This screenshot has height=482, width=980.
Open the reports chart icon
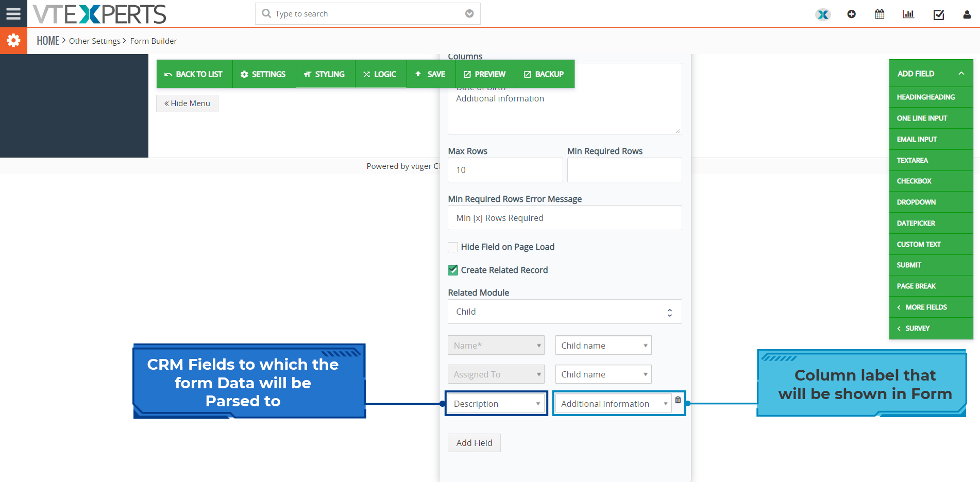[x=908, y=14]
